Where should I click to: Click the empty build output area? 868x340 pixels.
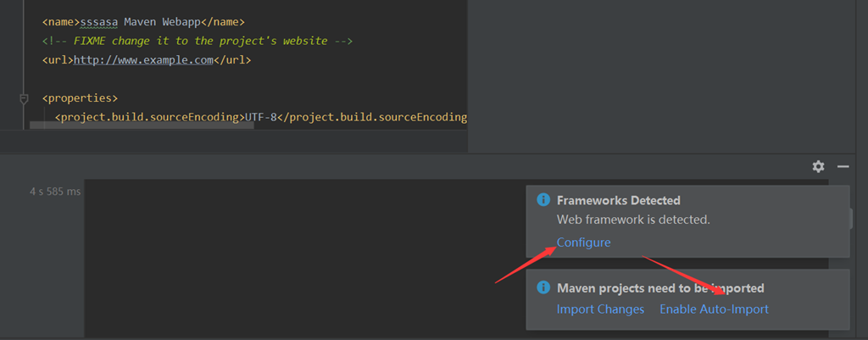tap(297, 254)
